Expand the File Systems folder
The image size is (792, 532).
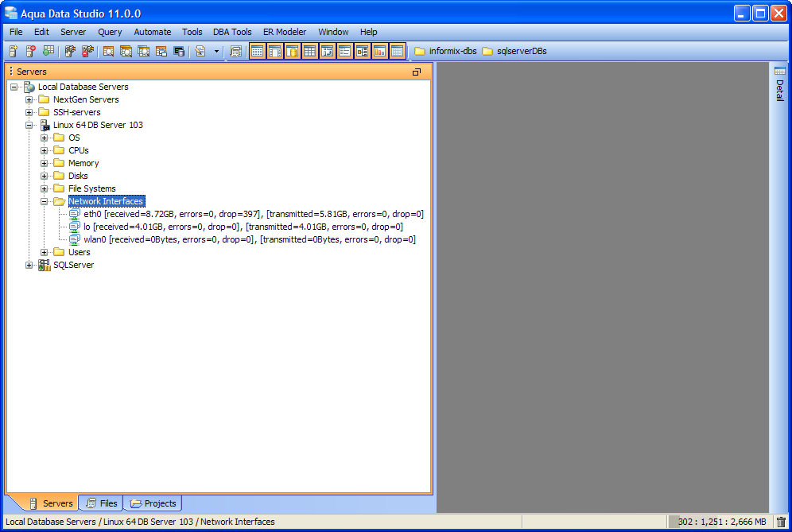point(45,188)
